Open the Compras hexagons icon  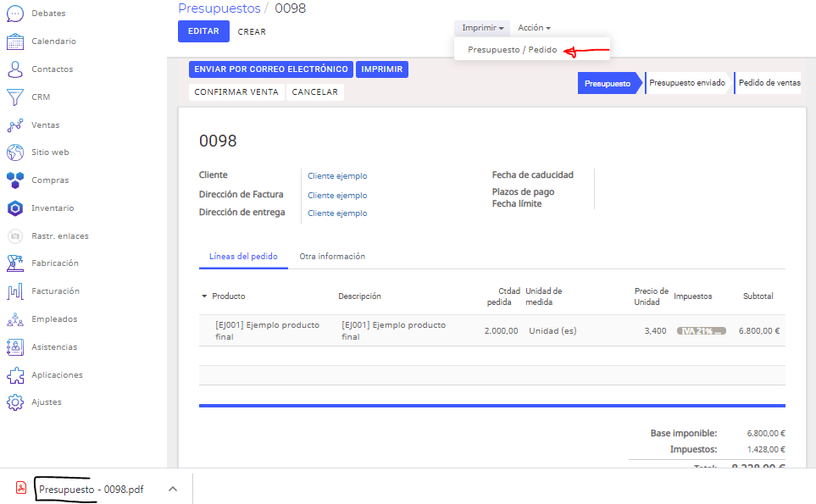(15, 180)
